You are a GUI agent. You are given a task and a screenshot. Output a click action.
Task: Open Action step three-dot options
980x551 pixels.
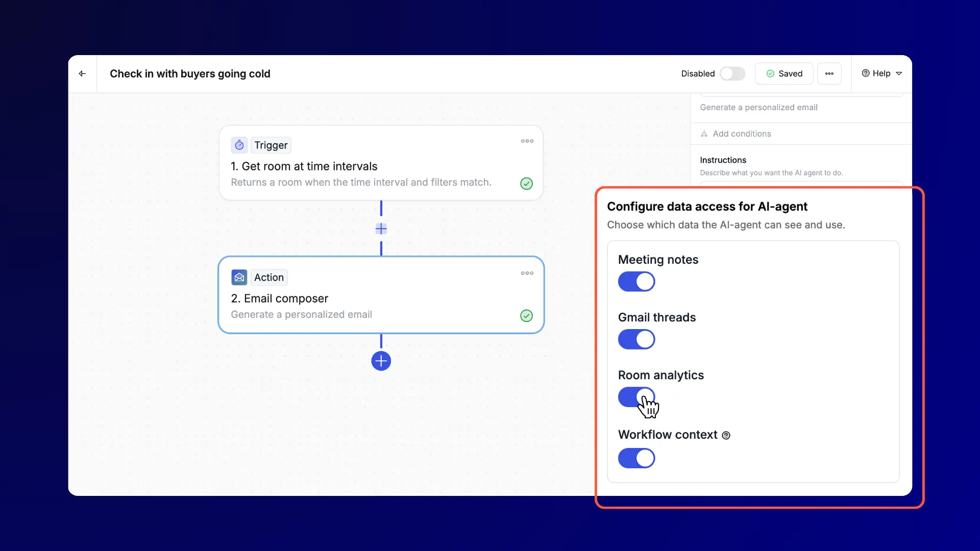coord(527,273)
